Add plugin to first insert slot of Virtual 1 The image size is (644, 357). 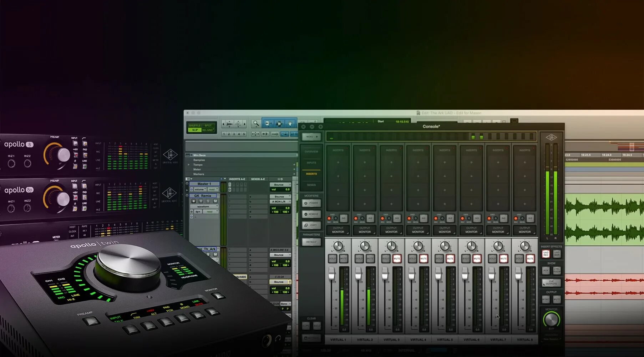tap(338, 162)
